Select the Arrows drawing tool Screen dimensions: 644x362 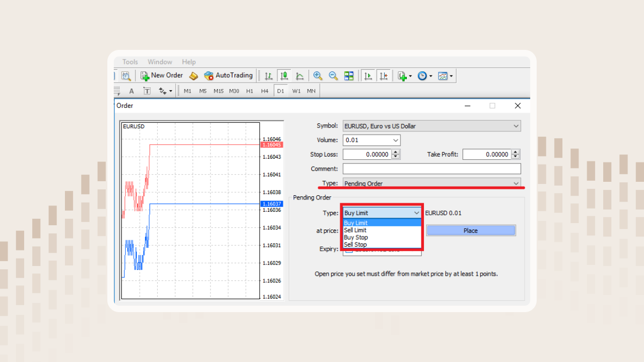(x=163, y=91)
